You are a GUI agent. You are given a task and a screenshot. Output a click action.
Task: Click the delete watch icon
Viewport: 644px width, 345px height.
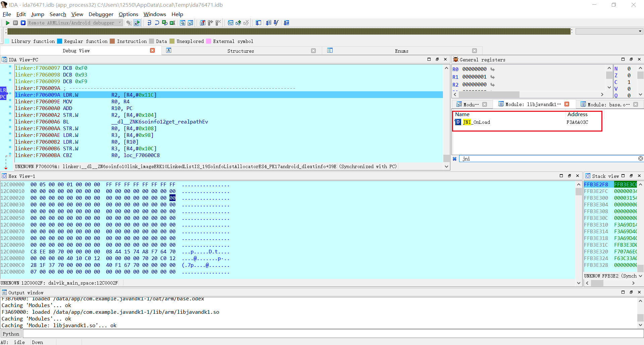pos(246,23)
